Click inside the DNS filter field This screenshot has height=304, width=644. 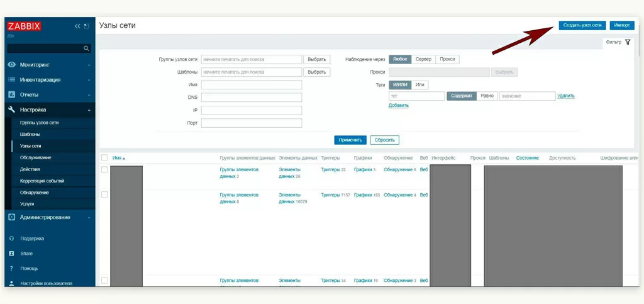coord(251,98)
